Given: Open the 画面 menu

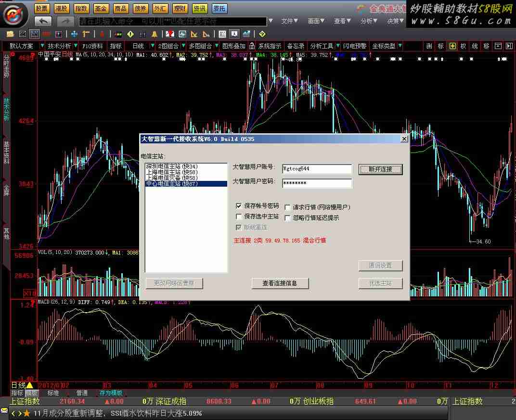Looking at the screenshot, I should tap(316, 21).
